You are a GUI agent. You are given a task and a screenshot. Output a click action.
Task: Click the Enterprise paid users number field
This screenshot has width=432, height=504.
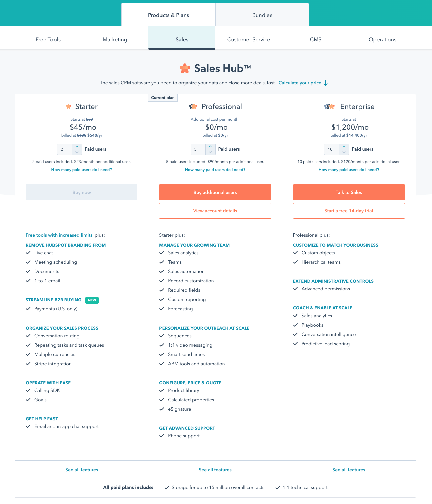(331, 149)
